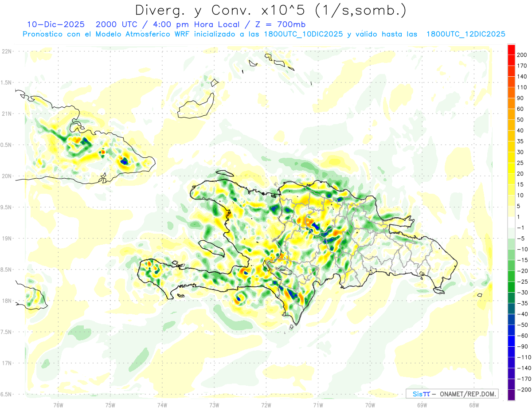
Task: Click the 22N latitude axis label
Action: [x=6, y=51]
